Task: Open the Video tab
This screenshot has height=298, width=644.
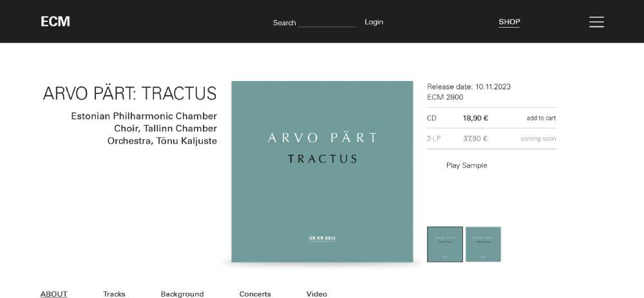Action: coord(317,294)
